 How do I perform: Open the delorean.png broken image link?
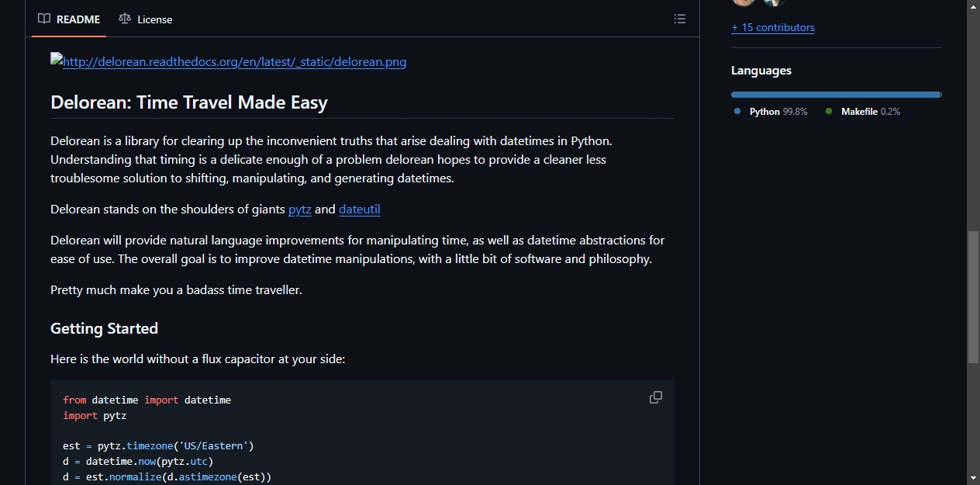pyautogui.click(x=229, y=61)
